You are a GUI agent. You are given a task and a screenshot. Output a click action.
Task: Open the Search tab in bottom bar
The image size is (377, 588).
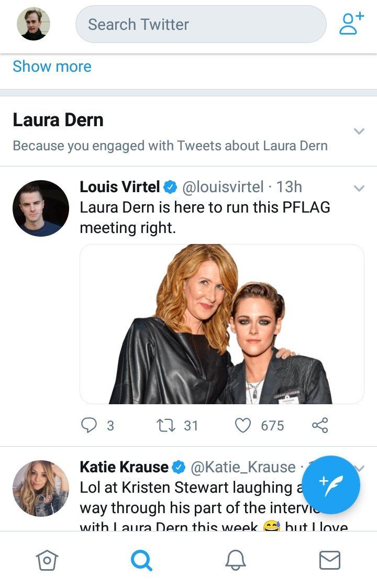coord(141,560)
